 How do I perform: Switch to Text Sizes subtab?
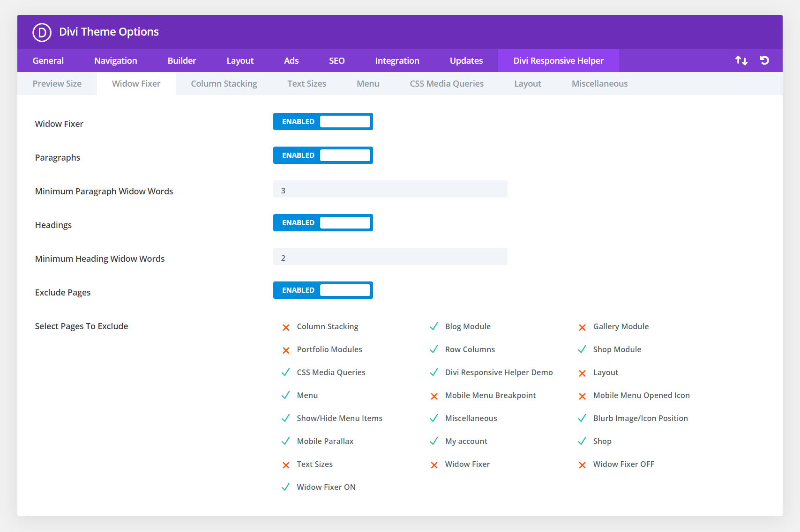[307, 83]
